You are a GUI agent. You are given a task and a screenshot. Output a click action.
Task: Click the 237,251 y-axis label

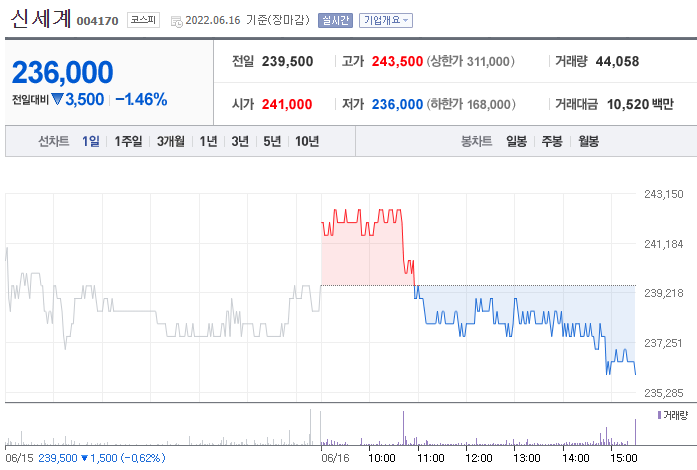[x=664, y=343]
